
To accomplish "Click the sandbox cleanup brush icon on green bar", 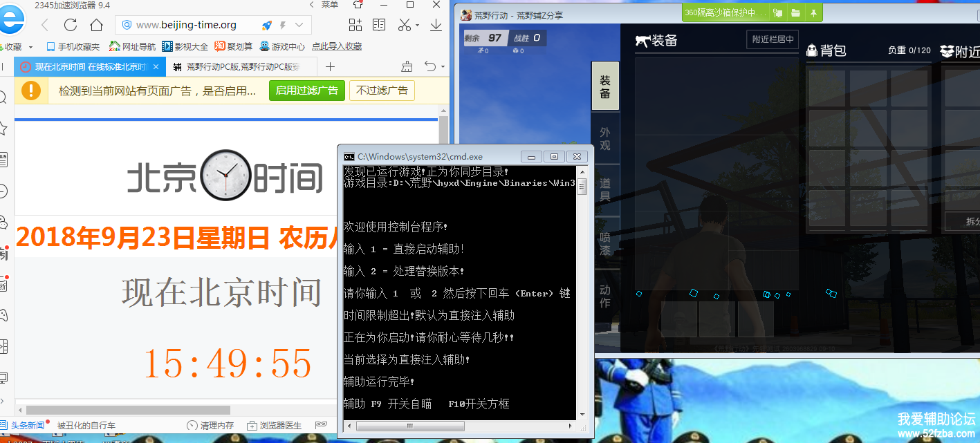I will click(x=778, y=13).
